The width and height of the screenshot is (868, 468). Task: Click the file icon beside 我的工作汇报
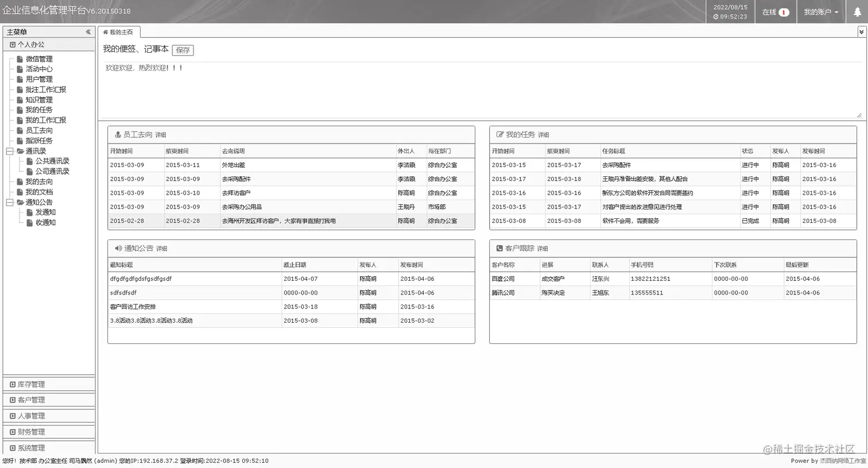[20, 120]
